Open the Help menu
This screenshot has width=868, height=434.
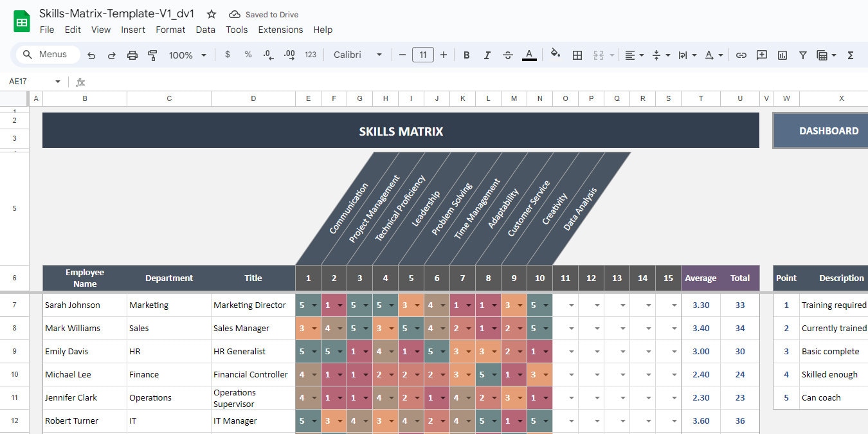[x=323, y=30]
